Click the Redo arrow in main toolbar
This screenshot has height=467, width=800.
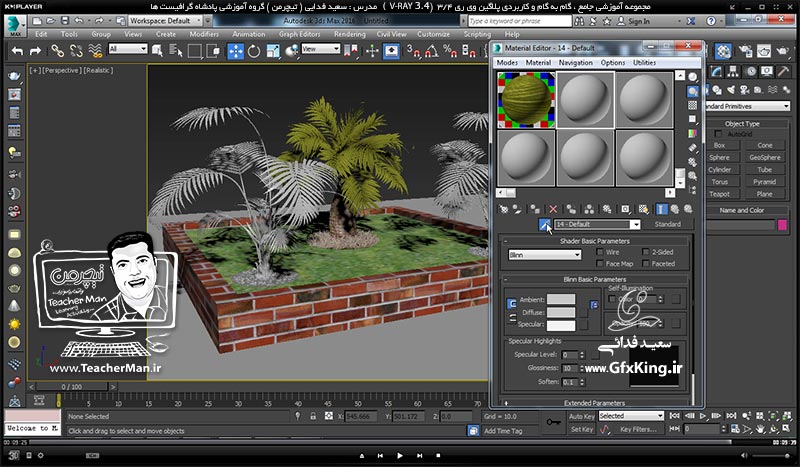pos(35,51)
